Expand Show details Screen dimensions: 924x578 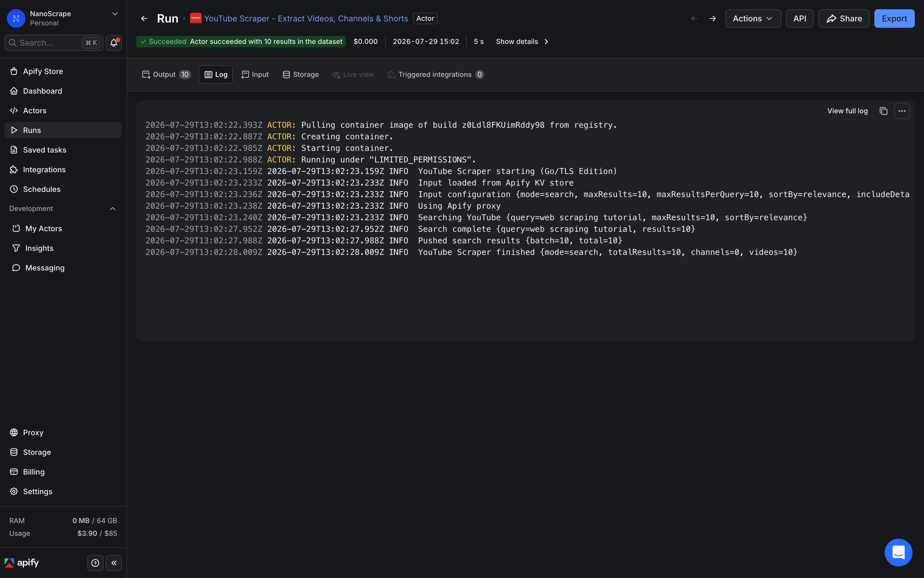click(x=522, y=41)
